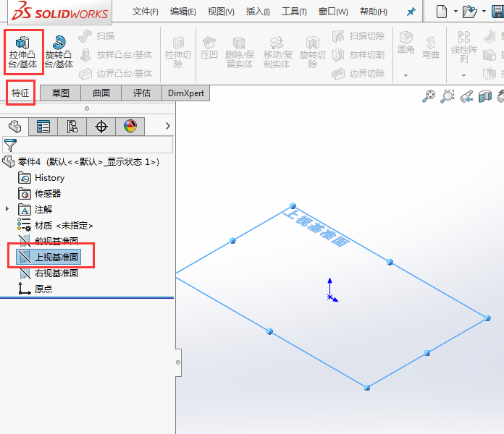The image size is (504, 434).
Task: Open the ConfigurationManager panel tab
Action: tap(72, 127)
